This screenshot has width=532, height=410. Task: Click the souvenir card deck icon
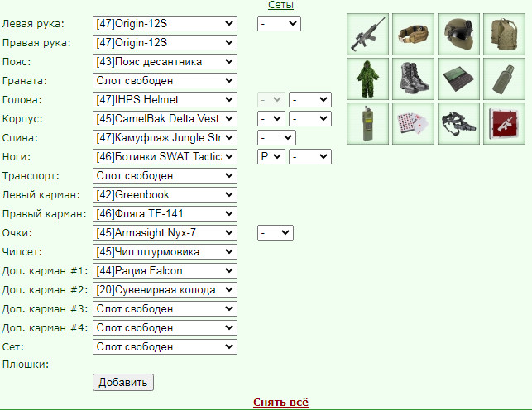[413, 124]
